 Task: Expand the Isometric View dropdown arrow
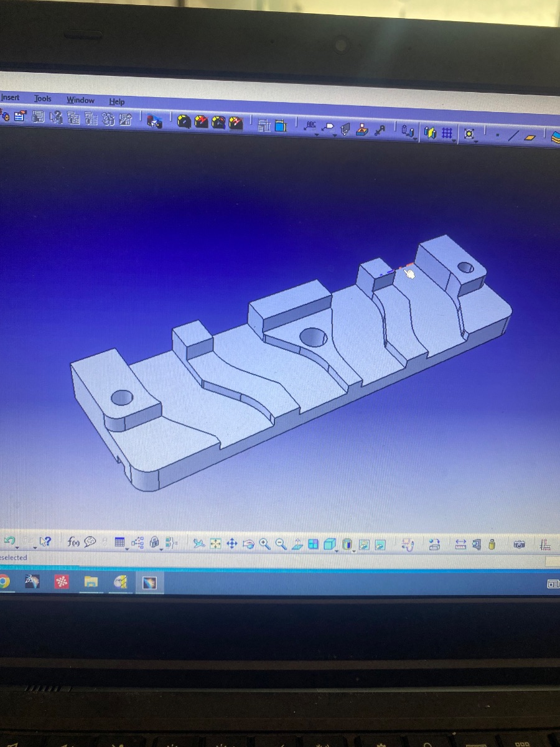click(x=337, y=551)
